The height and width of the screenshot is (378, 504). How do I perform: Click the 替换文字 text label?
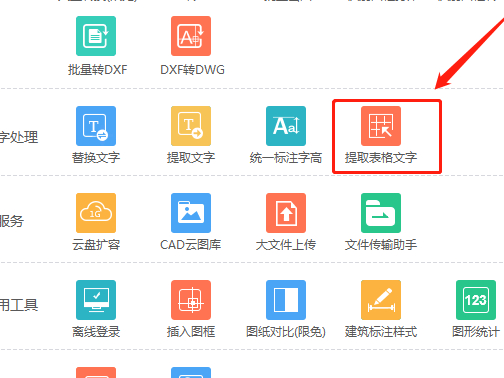pos(96,158)
